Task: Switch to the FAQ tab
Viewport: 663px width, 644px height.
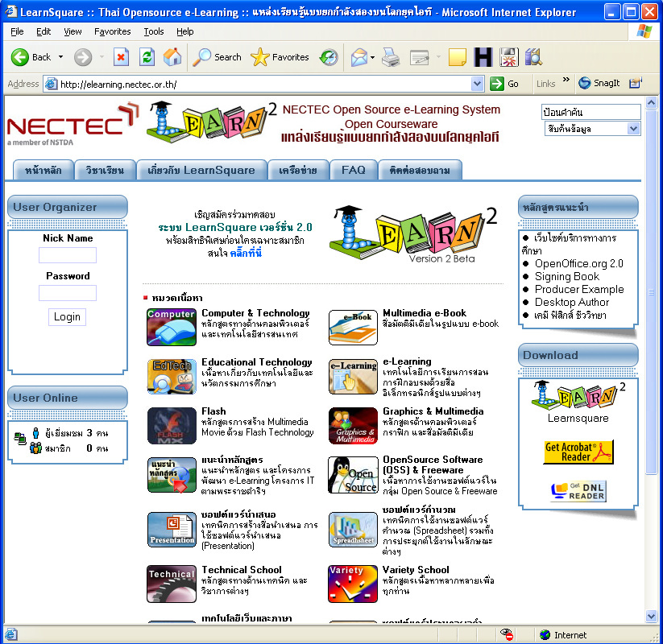Action: [353, 170]
